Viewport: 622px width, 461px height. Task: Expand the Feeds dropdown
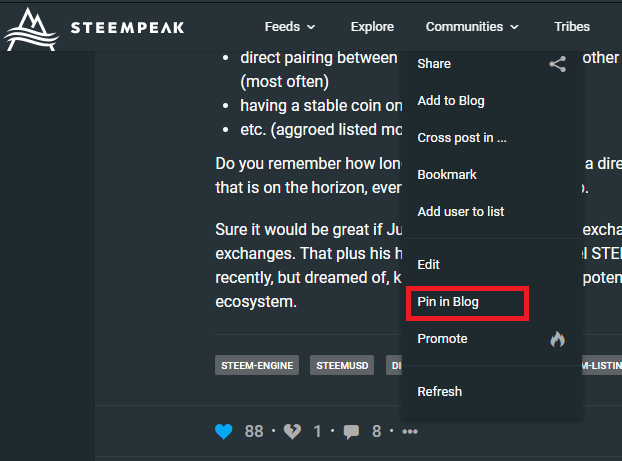[290, 27]
